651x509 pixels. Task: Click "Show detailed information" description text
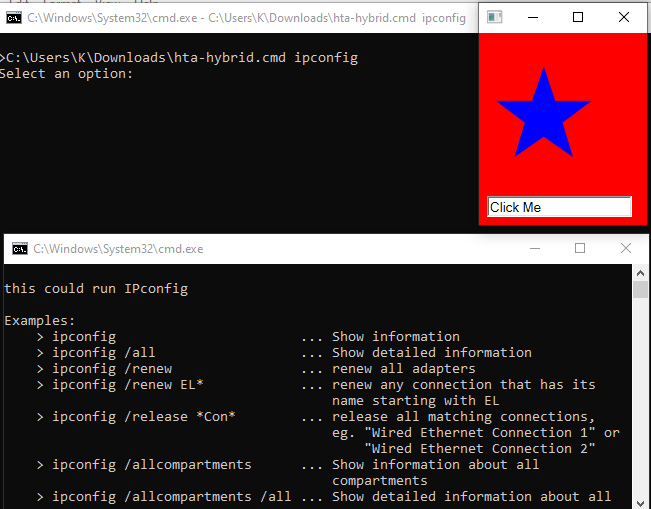pyautogui.click(x=432, y=352)
